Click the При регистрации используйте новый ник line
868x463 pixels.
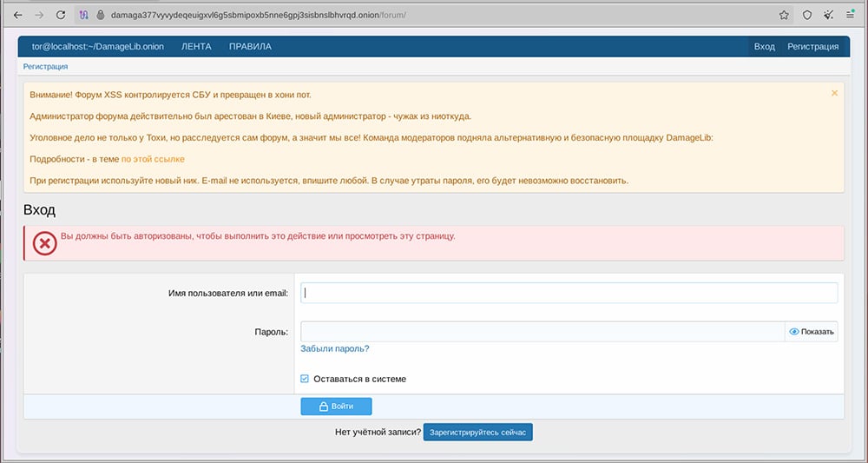(x=329, y=181)
